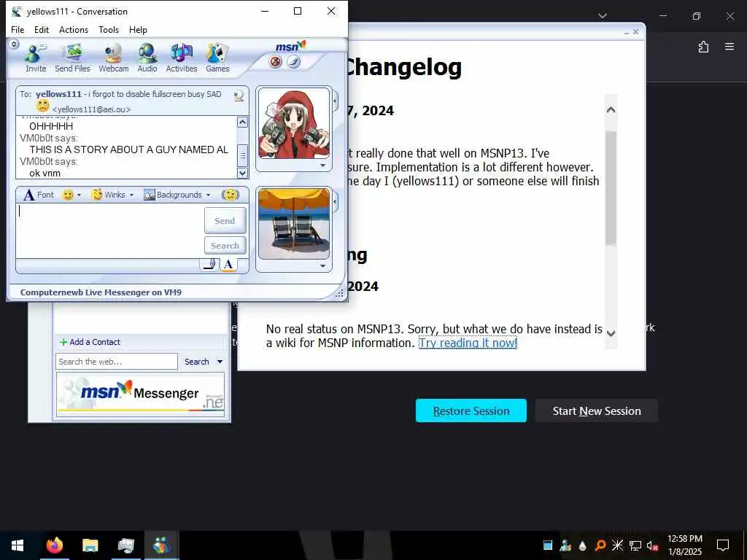
Task: Send a nudge with the shaking smiley
Action: [x=231, y=195]
